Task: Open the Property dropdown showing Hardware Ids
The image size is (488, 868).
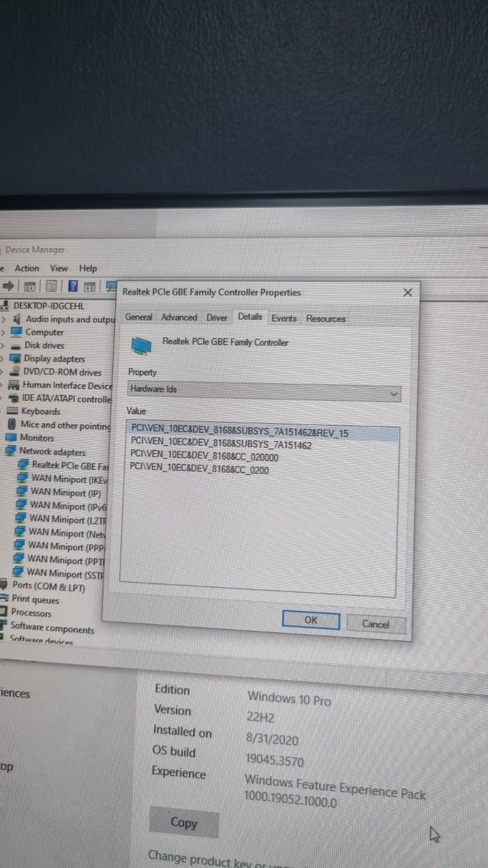Action: (264, 391)
